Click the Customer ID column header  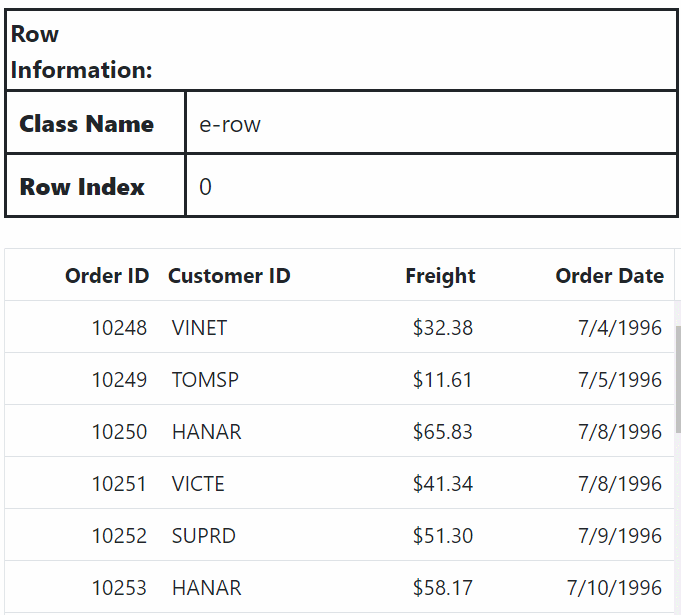tap(229, 276)
